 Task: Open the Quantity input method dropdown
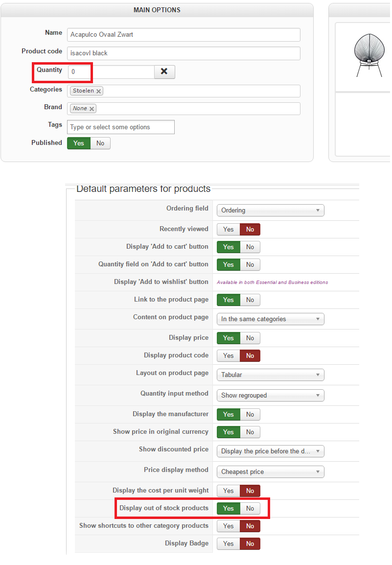click(x=270, y=396)
